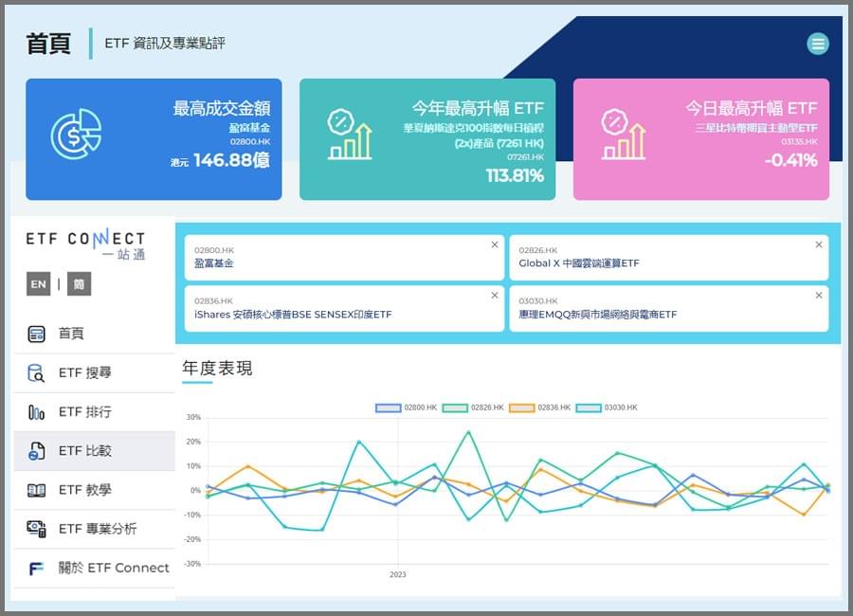Click the ETF 比較 document icon
The image size is (853, 616).
pos(36,451)
